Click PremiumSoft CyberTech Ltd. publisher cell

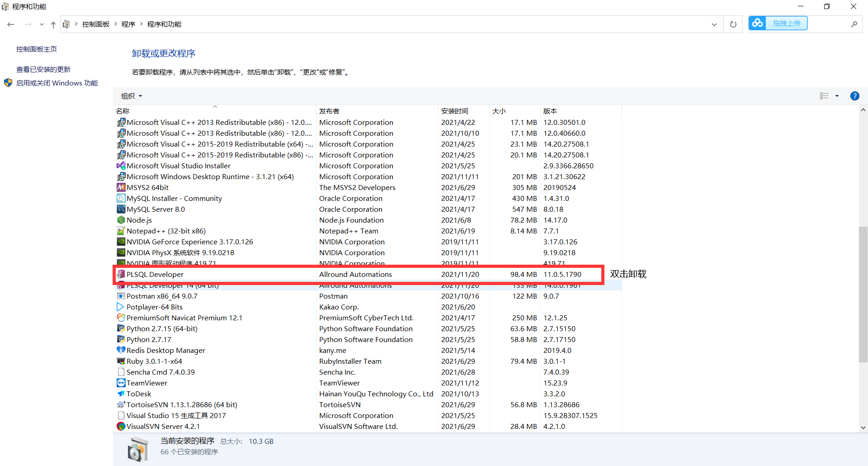coord(366,318)
